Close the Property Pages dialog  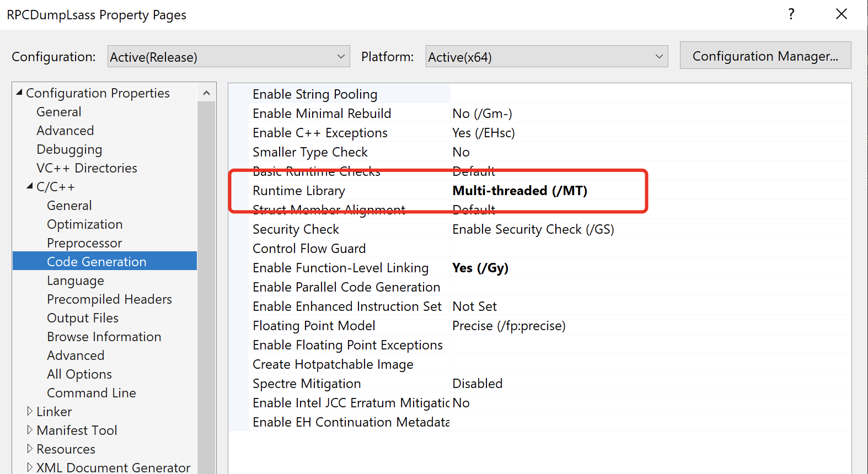[x=841, y=14]
